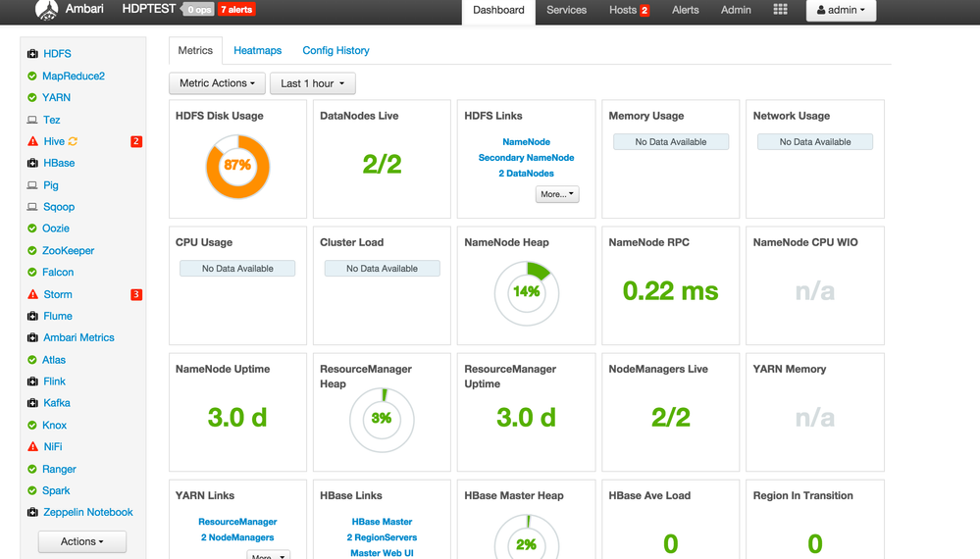Click the medkit icon beside Ambari Metrics
Viewport: 980px width, 559px height.
pyautogui.click(x=32, y=338)
